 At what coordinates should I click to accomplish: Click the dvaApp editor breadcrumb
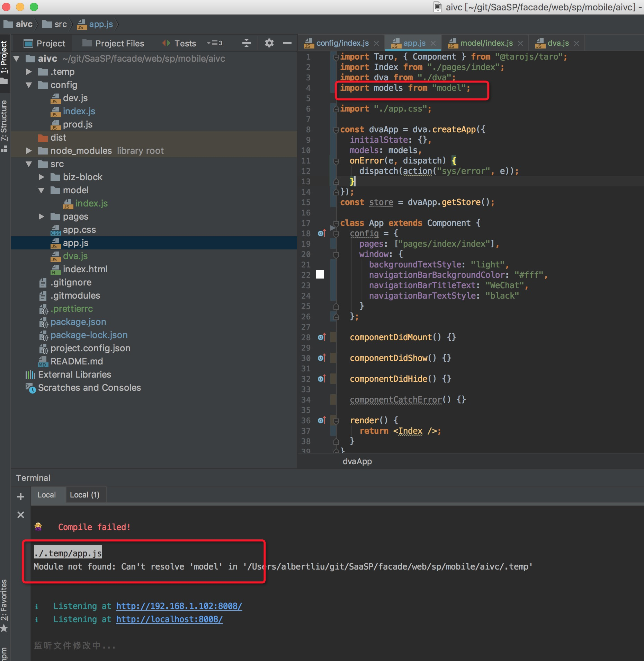(357, 461)
